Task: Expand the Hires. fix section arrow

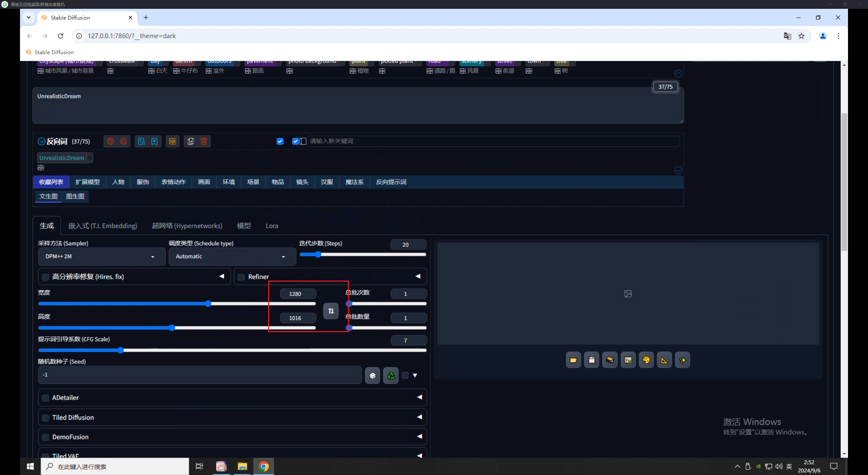Action: (x=222, y=277)
